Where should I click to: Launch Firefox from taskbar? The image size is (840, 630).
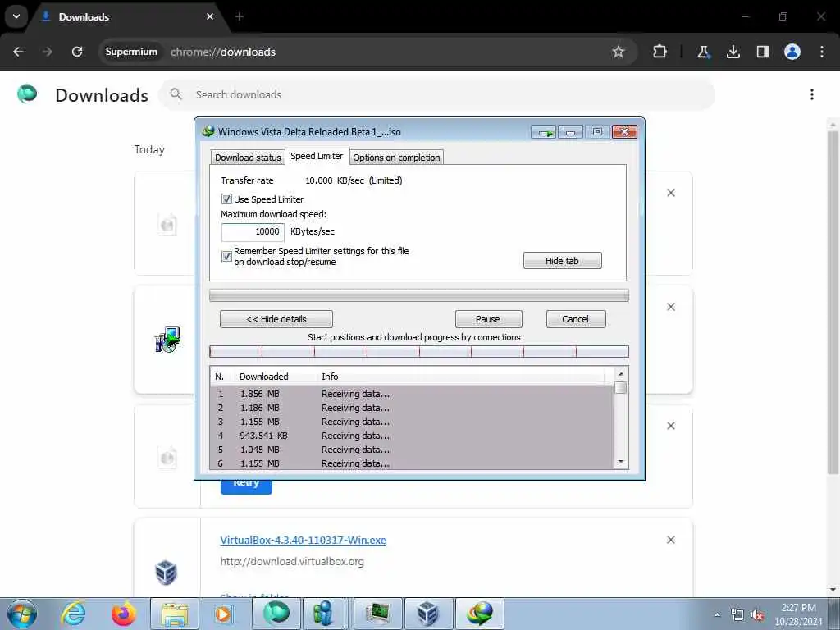click(x=123, y=614)
